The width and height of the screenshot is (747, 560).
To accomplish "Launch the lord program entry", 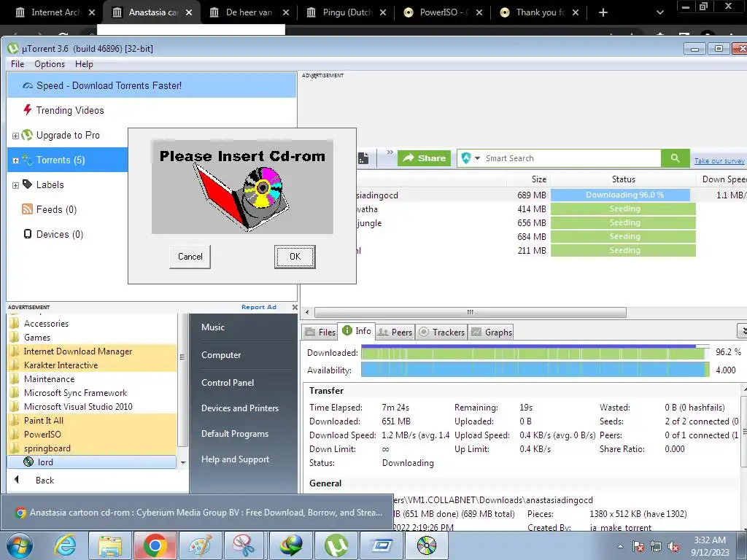I will (x=92, y=462).
